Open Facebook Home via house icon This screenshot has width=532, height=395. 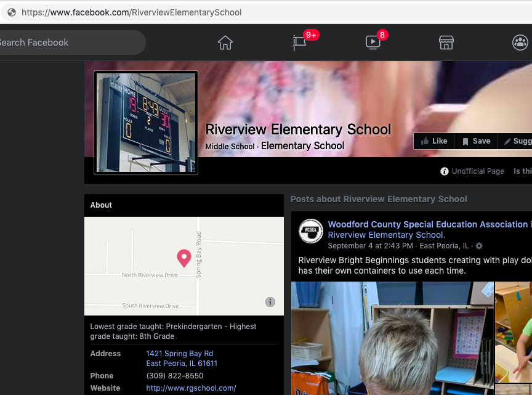tap(225, 43)
